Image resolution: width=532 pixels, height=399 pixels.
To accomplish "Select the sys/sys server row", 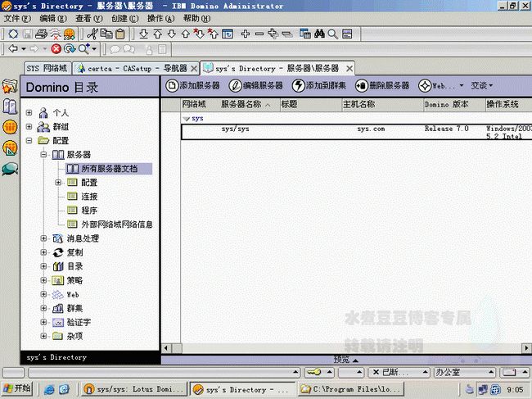I will 357,132.
